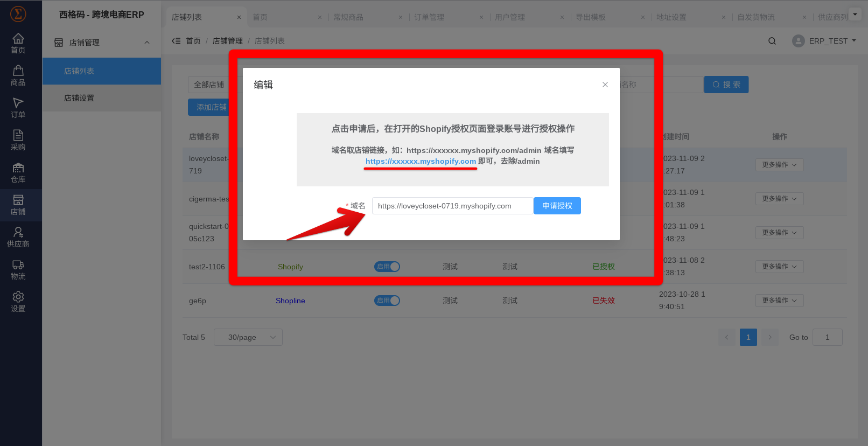Click the https://xxxxxx.myshopify.com link
This screenshot has width=868, height=446.
[x=421, y=161]
